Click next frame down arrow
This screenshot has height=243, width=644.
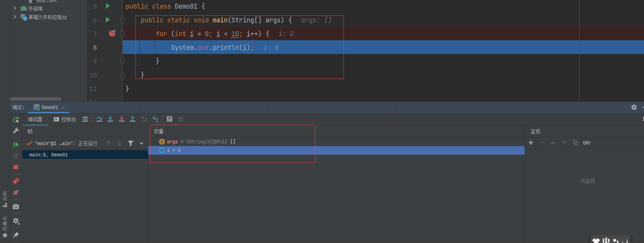coord(120,143)
